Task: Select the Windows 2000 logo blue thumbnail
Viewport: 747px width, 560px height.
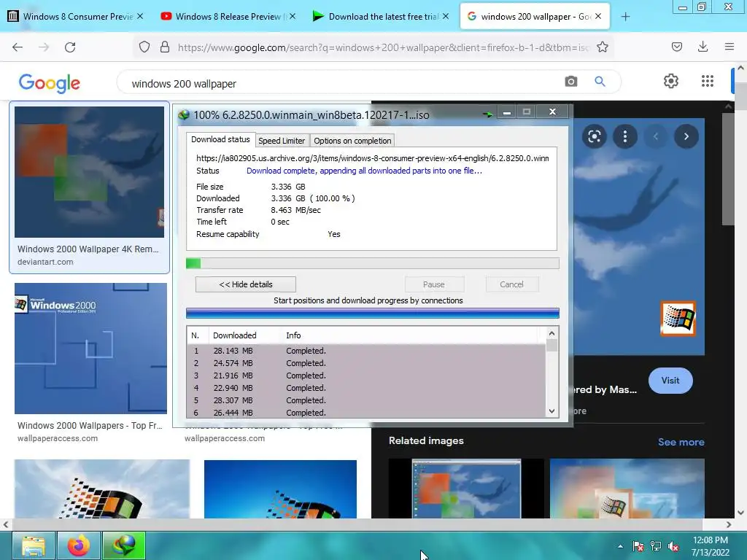Action: [x=90, y=348]
